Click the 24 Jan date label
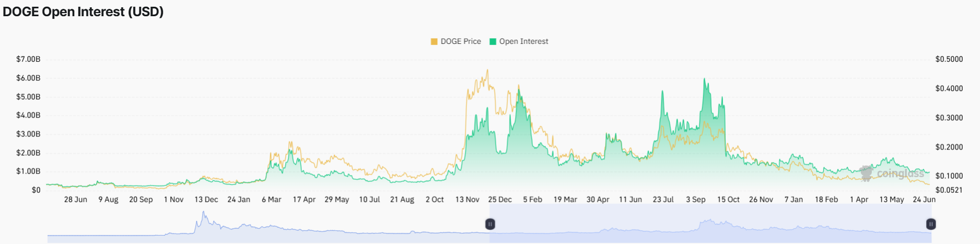 click(x=239, y=200)
